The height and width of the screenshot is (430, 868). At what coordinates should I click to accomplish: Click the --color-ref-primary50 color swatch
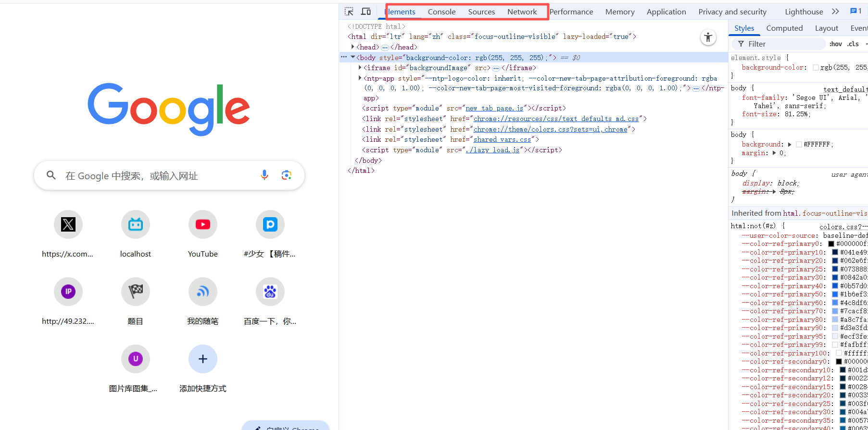835,294
